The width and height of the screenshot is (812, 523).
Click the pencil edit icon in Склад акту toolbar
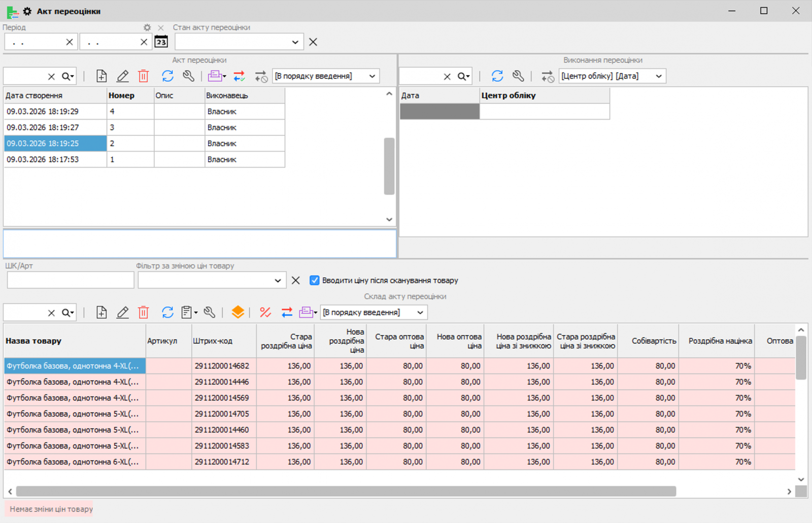(x=123, y=312)
